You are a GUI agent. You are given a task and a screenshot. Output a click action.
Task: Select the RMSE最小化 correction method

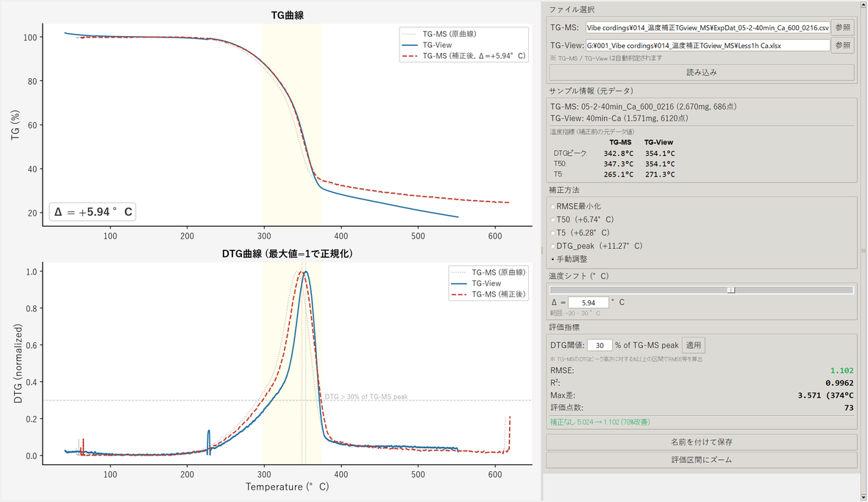[x=576, y=206]
